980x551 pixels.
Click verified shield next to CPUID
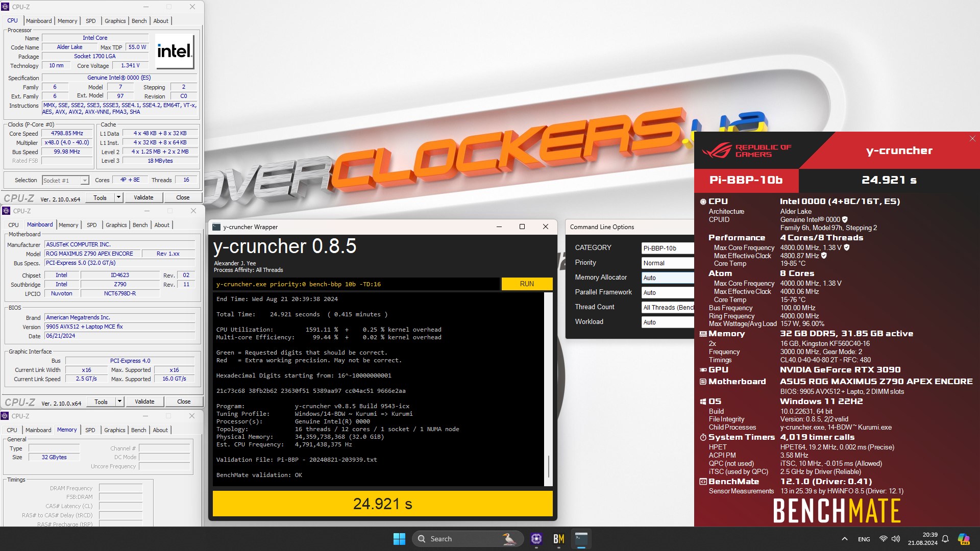point(845,219)
